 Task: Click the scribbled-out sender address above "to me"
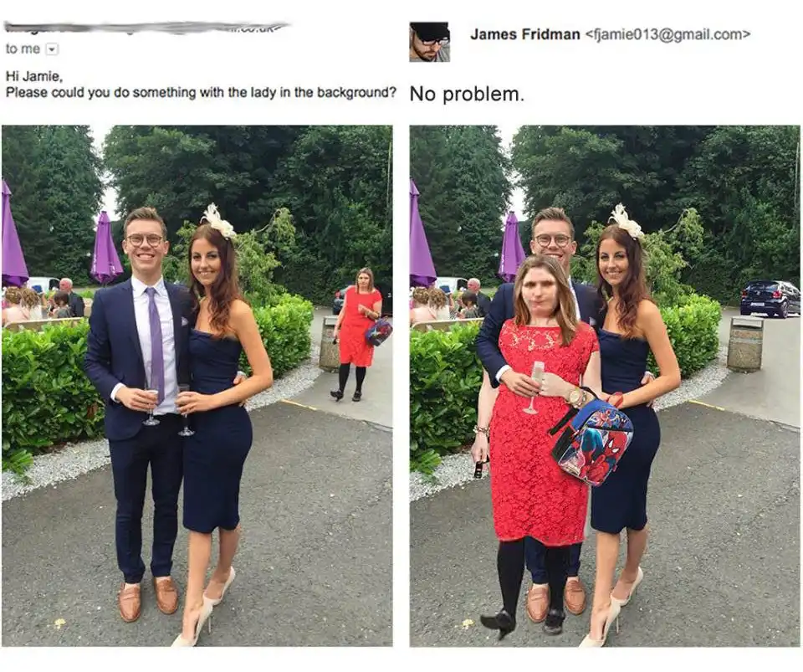tap(147, 28)
